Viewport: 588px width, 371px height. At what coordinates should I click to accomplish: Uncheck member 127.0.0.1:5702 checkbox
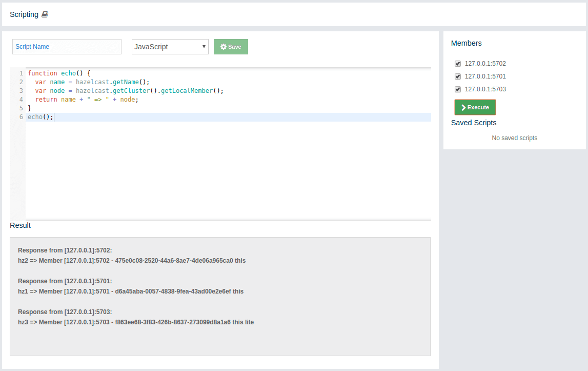458,64
